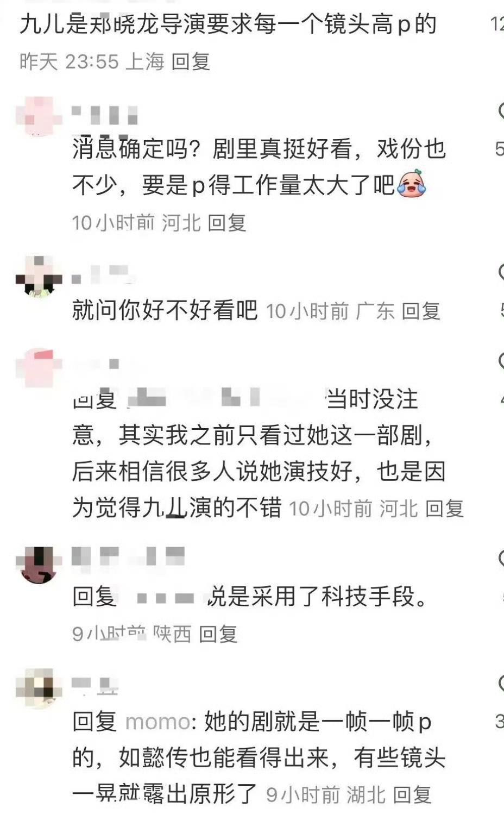504x814 pixels.
Task: Open the comment text 九儿是郑晓龙导演要求
Action: [228, 24]
